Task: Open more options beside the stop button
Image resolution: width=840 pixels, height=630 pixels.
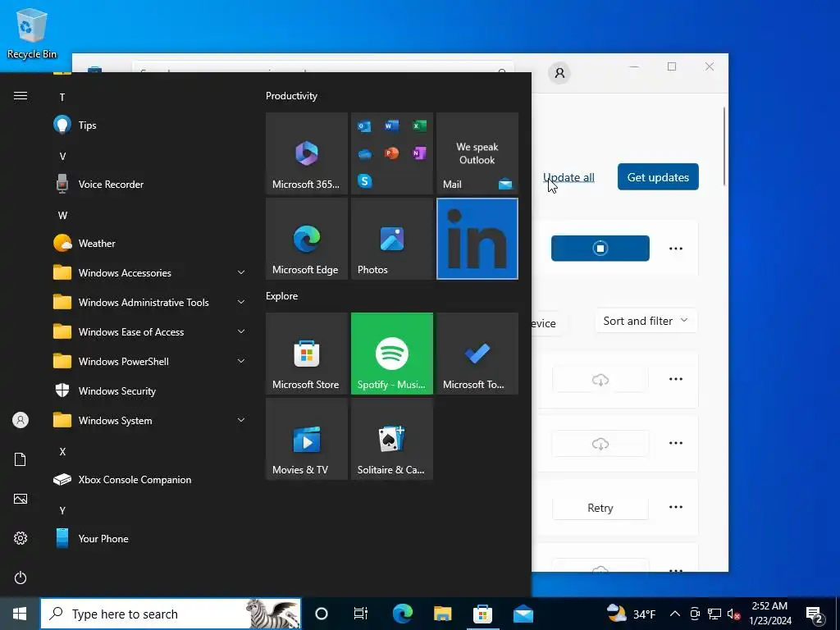Action: (676, 249)
